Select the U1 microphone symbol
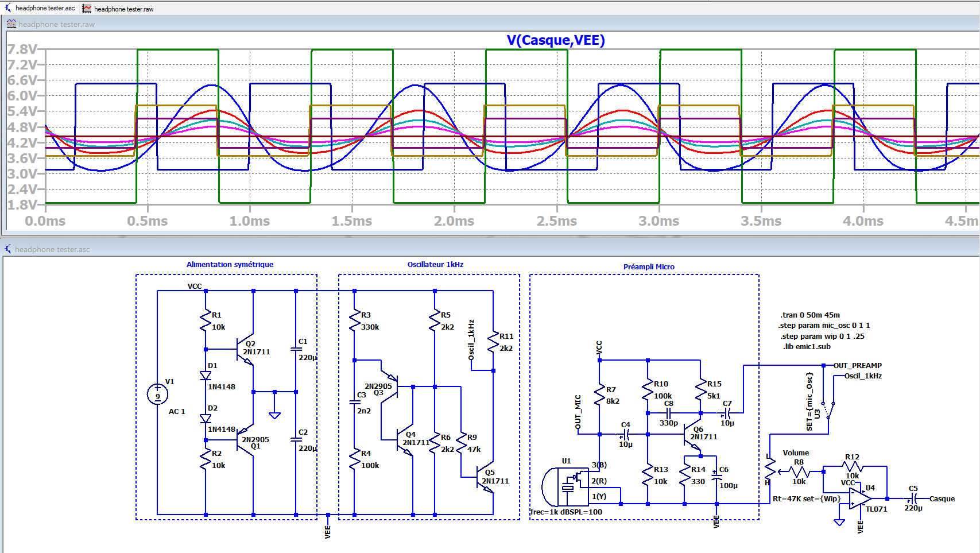This screenshot has width=980, height=553. [567, 486]
